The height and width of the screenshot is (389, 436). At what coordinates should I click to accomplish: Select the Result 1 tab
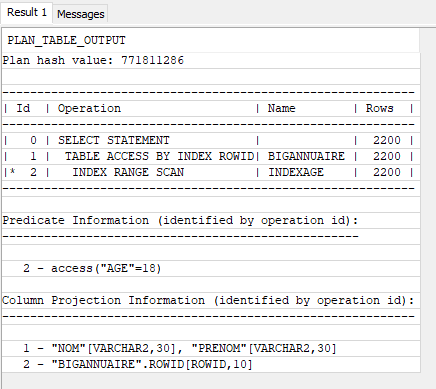[x=27, y=13]
